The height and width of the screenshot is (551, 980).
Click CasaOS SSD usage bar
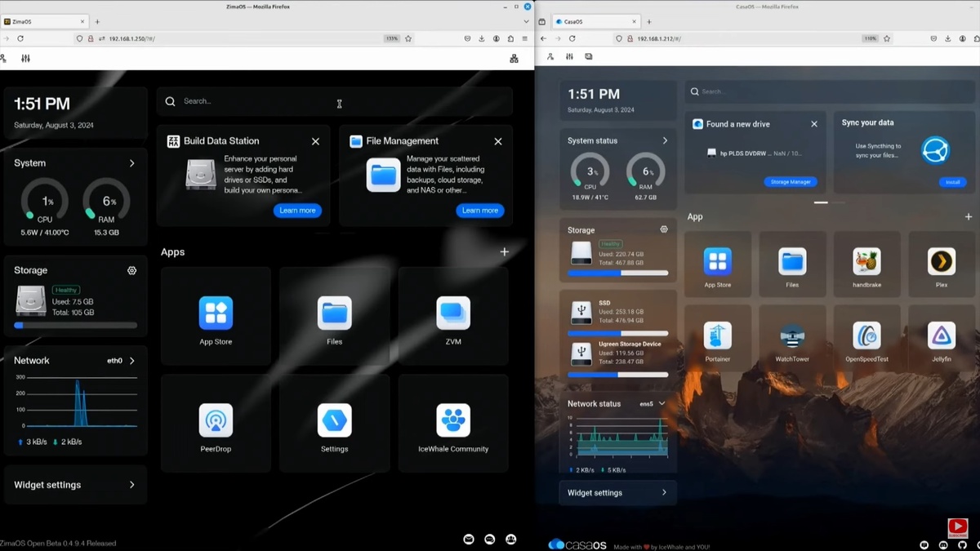(617, 333)
